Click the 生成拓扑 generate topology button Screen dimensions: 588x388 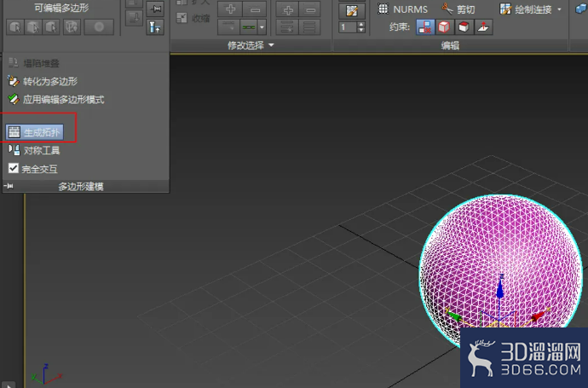(34, 132)
